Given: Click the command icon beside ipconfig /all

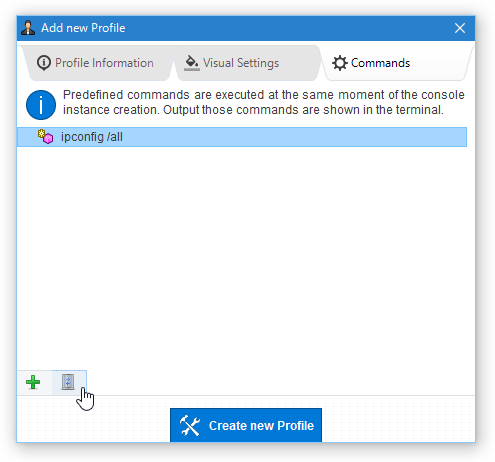Looking at the screenshot, I should coord(45,137).
